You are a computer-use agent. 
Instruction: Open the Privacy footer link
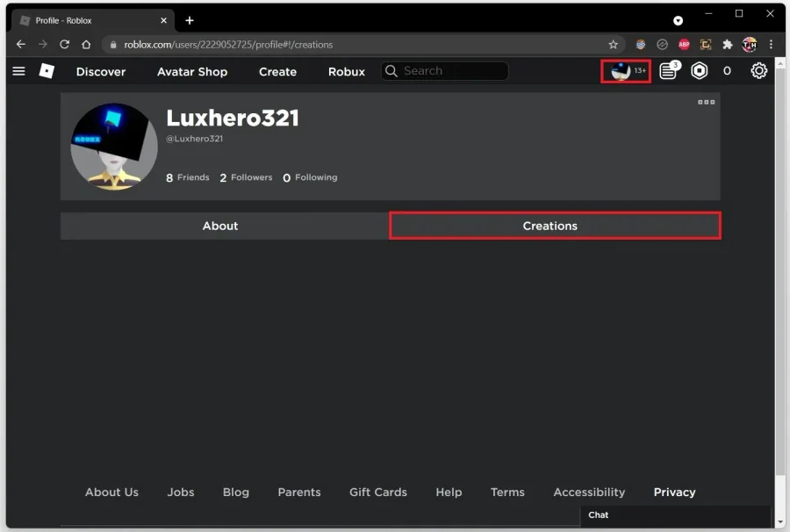coord(674,492)
